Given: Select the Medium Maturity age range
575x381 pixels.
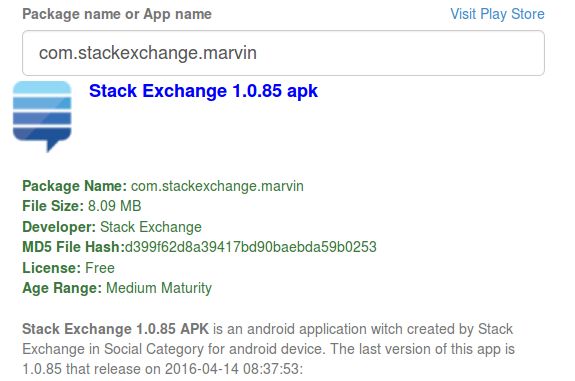Looking at the screenshot, I should 159,288.
